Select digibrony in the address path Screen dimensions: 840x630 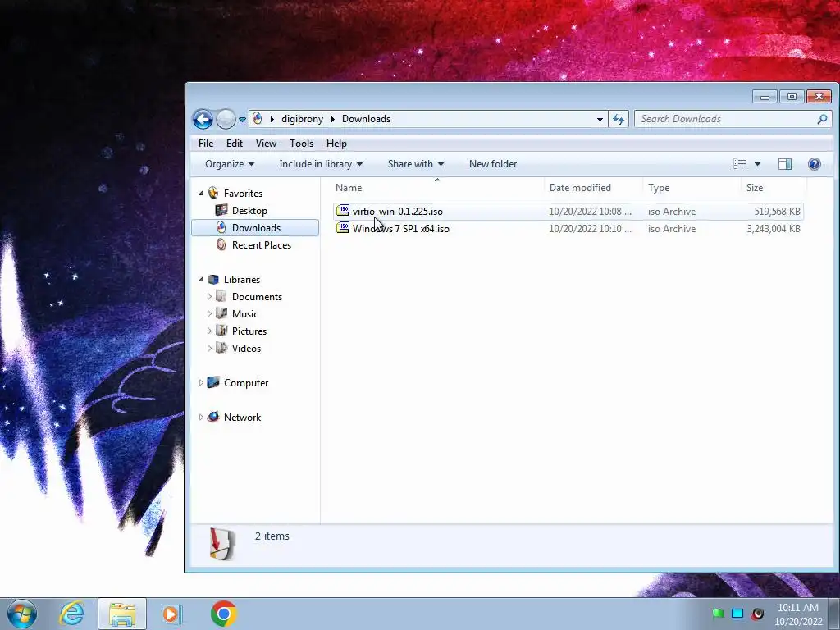pyautogui.click(x=302, y=119)
